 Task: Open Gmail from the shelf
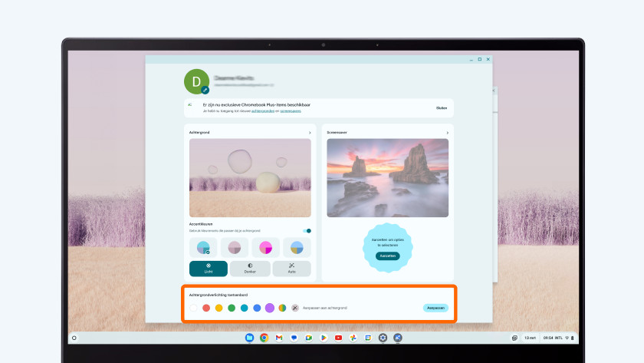(x=279, y=338)
